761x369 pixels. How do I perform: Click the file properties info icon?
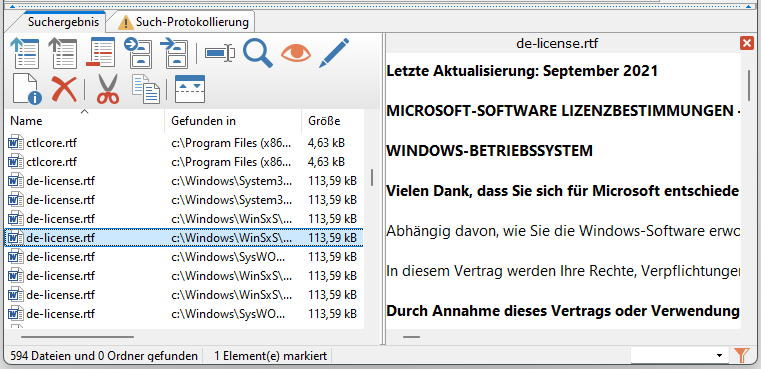tap(27, 89)
